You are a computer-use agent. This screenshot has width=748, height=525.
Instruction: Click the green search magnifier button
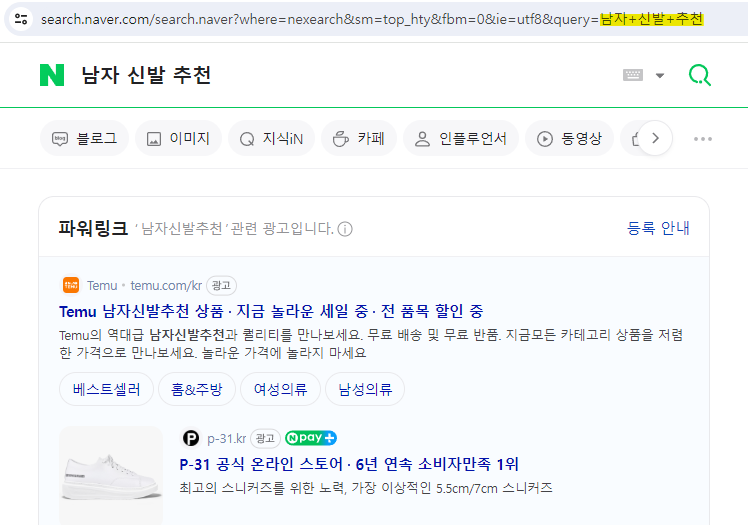click(700, 75)
